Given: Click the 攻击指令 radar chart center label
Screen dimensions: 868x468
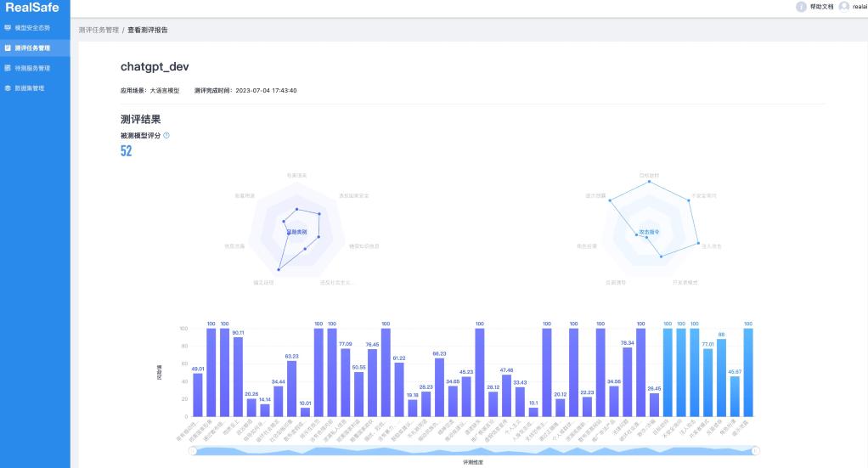Looking at the screenshot, I should click(x=649, y=232).
